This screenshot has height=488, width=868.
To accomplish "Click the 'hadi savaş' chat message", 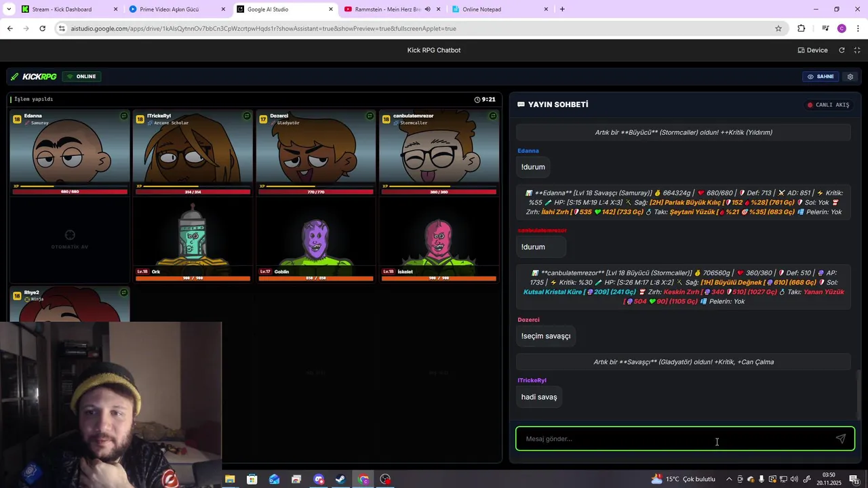I will click(x=539, y=397).
